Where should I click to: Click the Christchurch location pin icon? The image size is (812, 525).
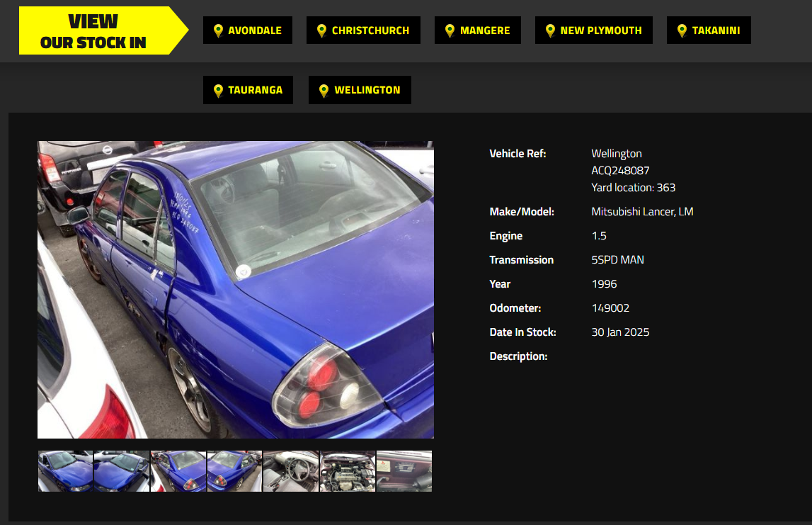(x=321, y=30)
